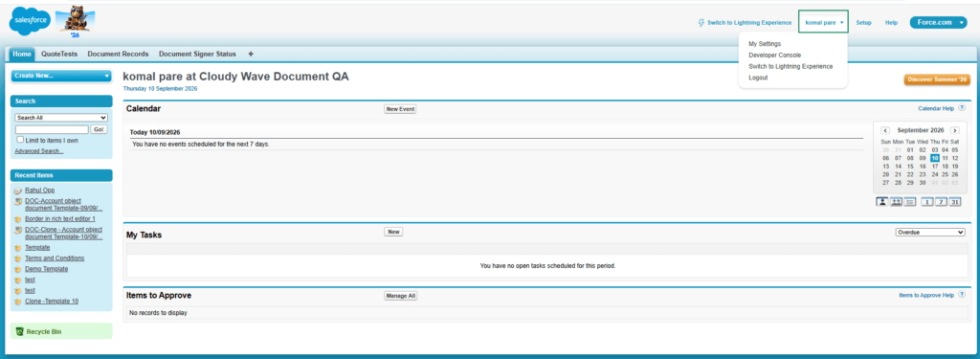The height and width of the screenshot is (359, 980).
Task: Select day 30 in September mini calendar
Action: click(922, 183)
